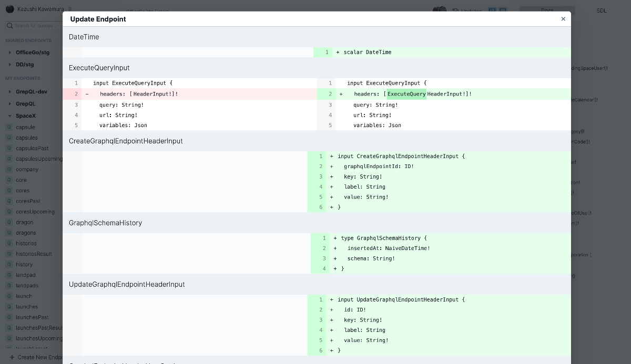Open the launchesUpcoming query

point(39,338)
